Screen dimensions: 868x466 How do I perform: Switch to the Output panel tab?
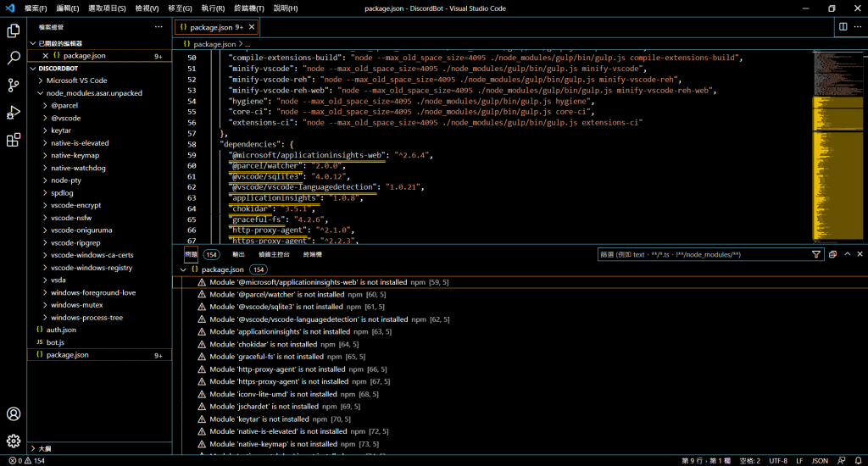tap(238, 254)
